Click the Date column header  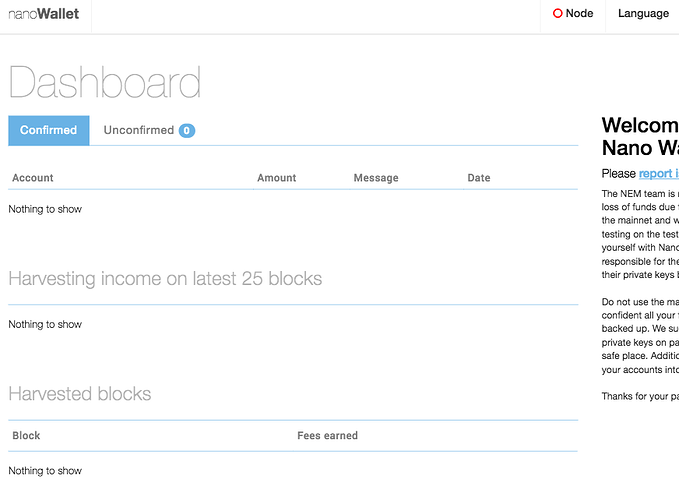point(479,178)
